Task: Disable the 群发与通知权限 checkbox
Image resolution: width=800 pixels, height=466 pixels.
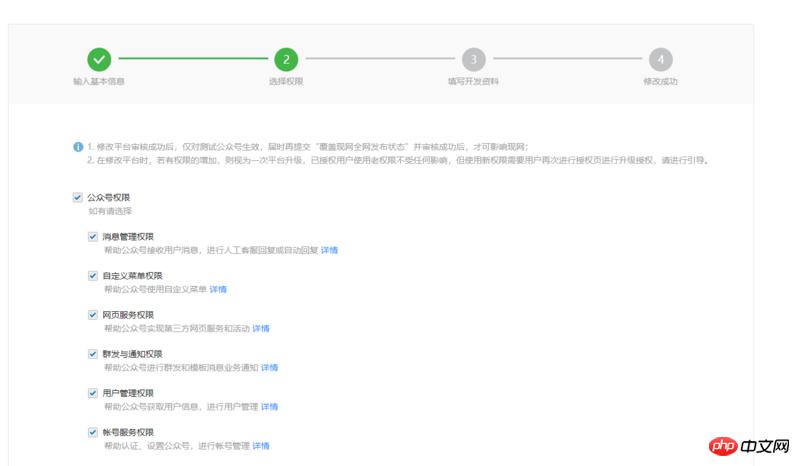Action: coord(93,354)
